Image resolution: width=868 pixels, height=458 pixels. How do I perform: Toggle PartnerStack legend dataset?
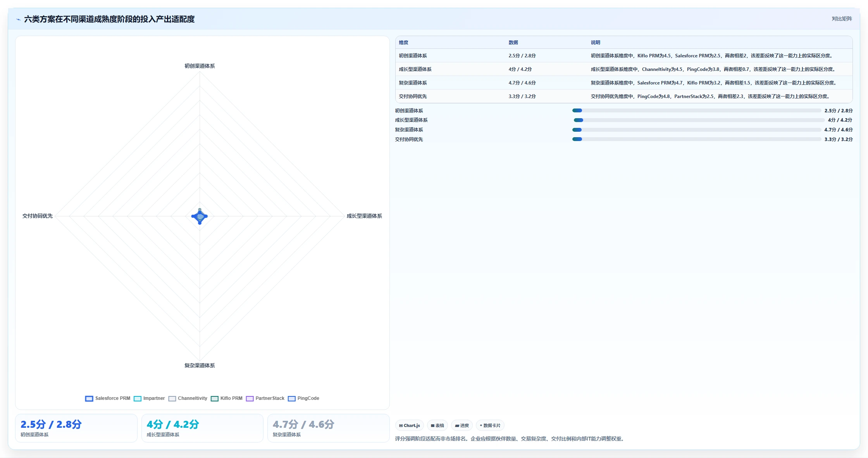tap(265, 398)
